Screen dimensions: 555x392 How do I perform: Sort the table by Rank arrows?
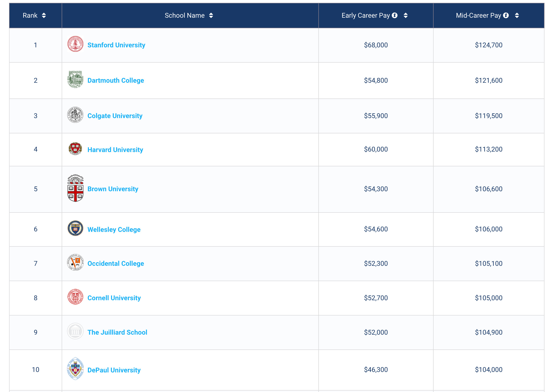point(44,16)
